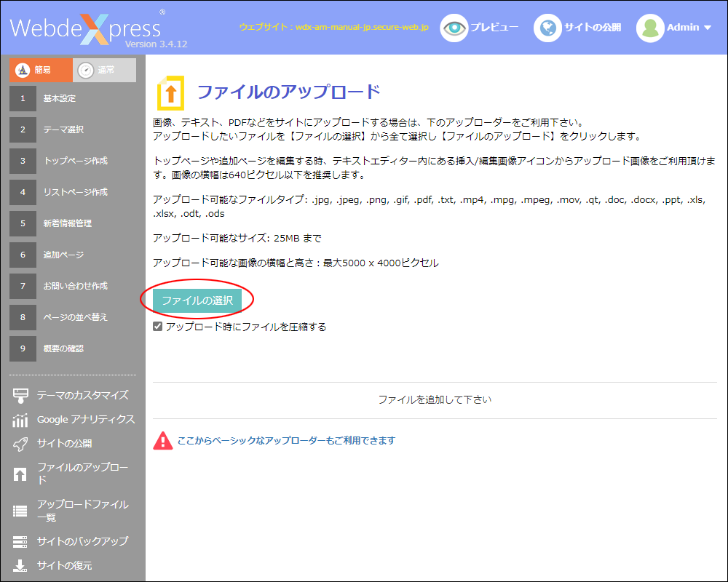
Task: Open リストページ作成 menu item
Action: [x=76, y=192]
